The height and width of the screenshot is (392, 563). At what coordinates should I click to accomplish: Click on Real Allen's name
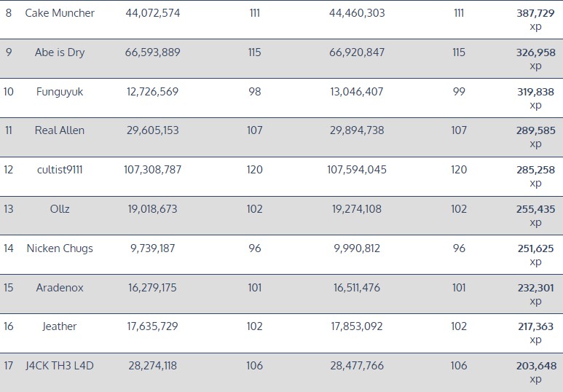(x=60, y=130)
